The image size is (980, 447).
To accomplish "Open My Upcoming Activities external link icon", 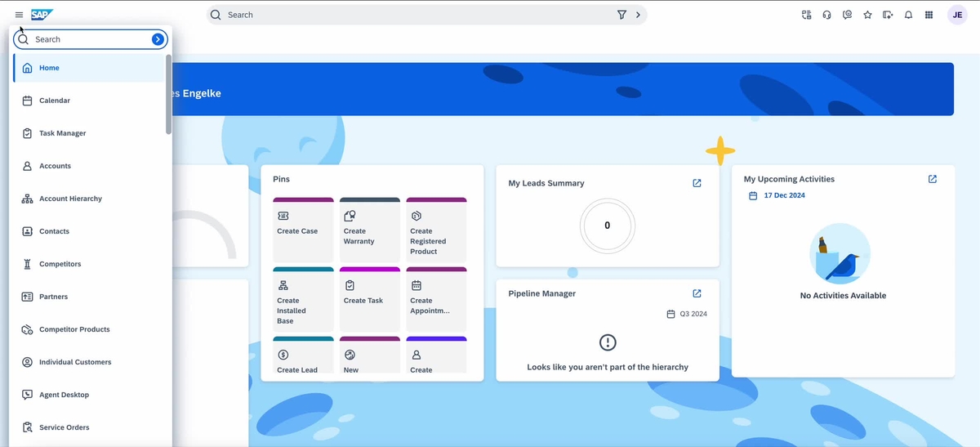I will pos(933,179).
